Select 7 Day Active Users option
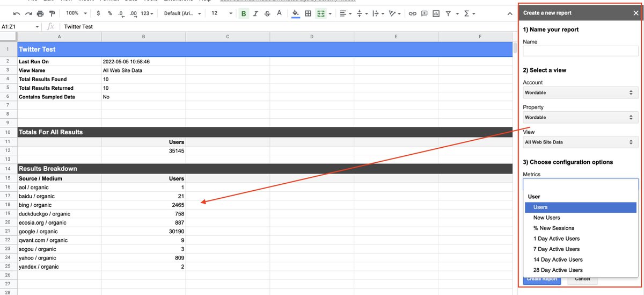 (x=581, y=249)
